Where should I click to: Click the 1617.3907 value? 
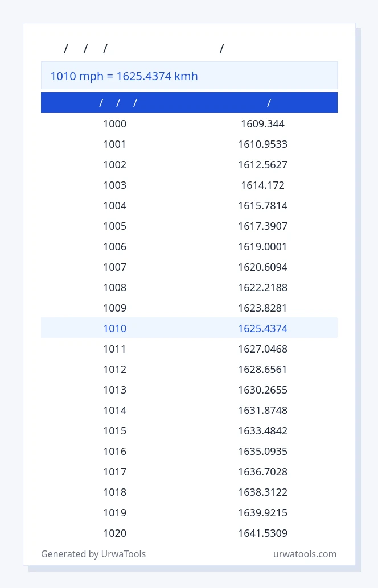point(263,226)
